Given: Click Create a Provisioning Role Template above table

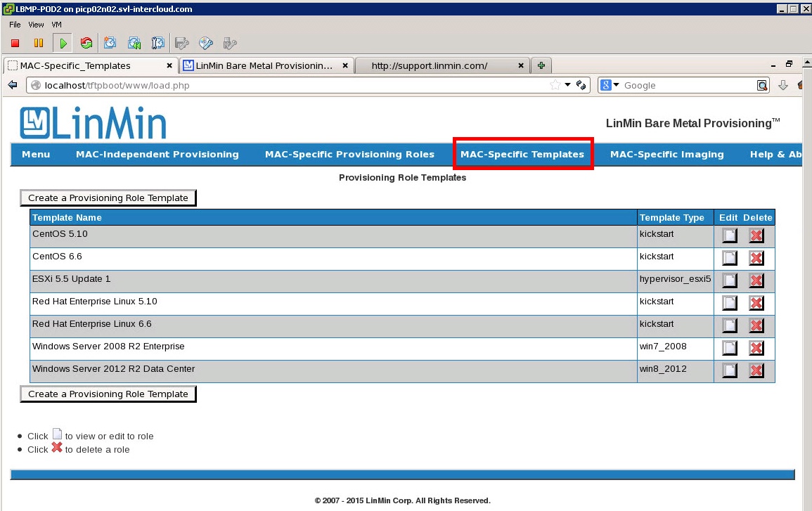Looking at the screenshot, I should point(108,198).
